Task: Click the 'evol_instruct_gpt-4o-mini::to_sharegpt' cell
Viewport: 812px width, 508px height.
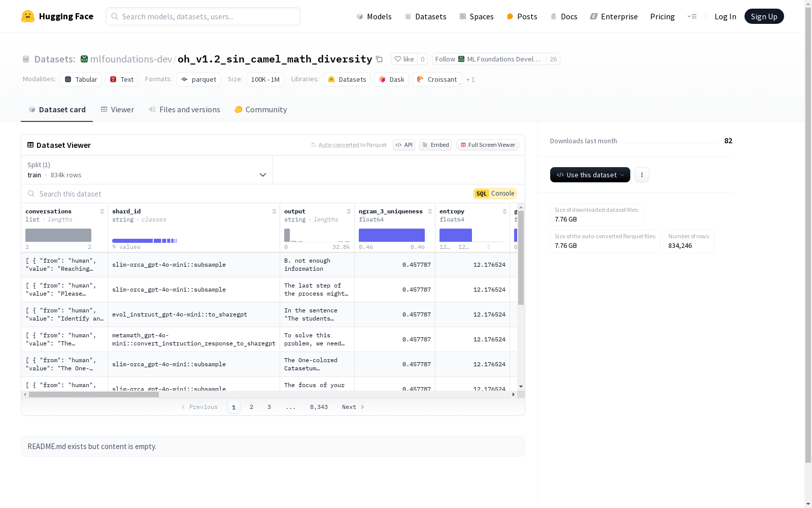Action: 194,314
